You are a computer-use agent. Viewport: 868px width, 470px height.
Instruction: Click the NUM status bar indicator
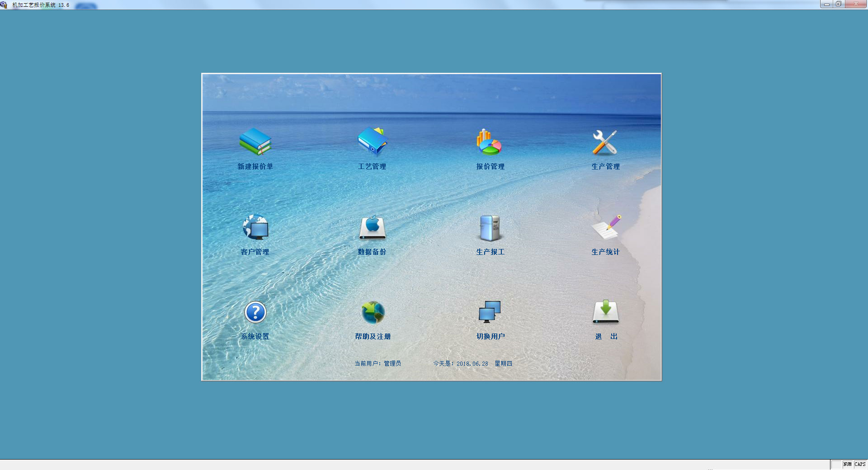click(848, 464)
